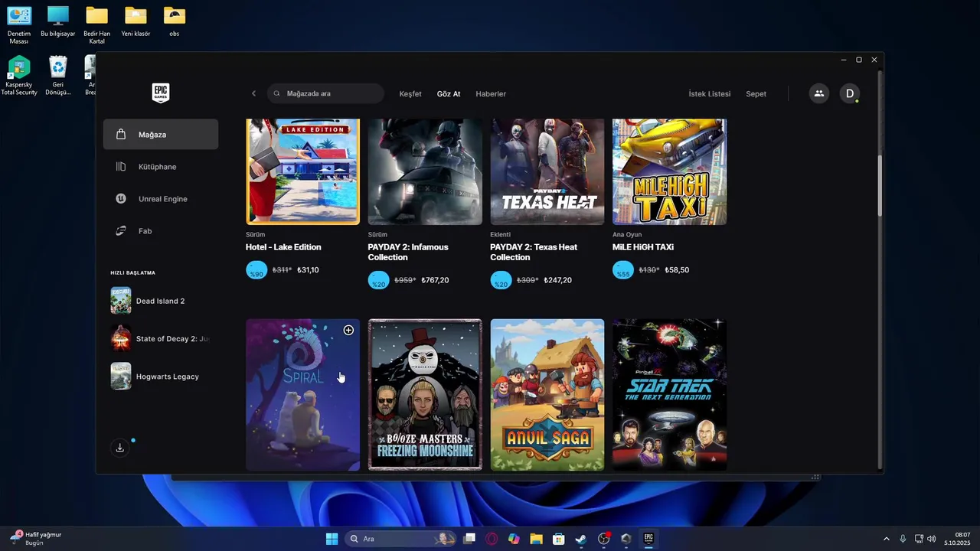Open the friends list icon

(x=818, y=93)
